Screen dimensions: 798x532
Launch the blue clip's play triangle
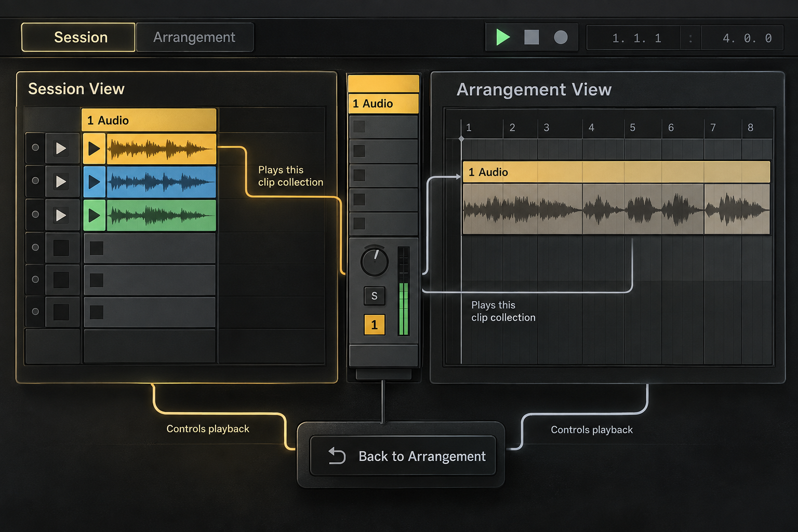pyautogui.click(x=94, y=182)
